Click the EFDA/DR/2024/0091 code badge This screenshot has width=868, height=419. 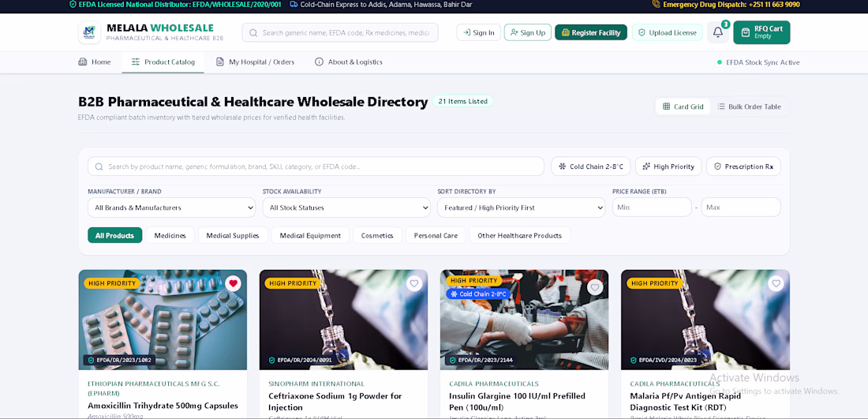(x=300, y=360)
